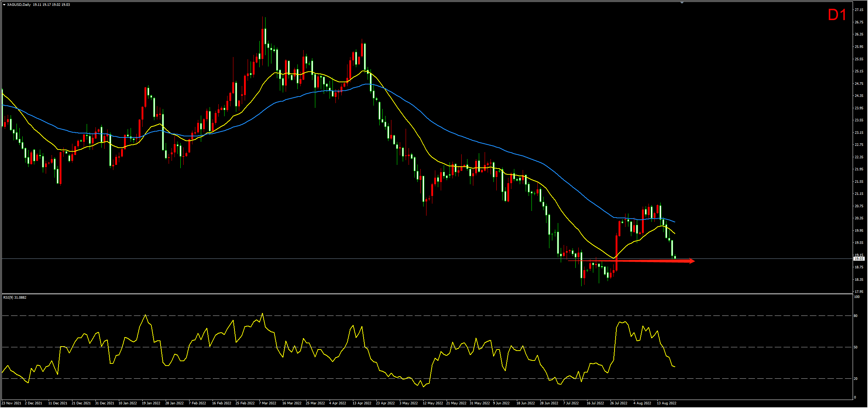This screenshot has height=408, width=868.
Task: Click the 23.95 price scale label
Action: click(858, 108)
